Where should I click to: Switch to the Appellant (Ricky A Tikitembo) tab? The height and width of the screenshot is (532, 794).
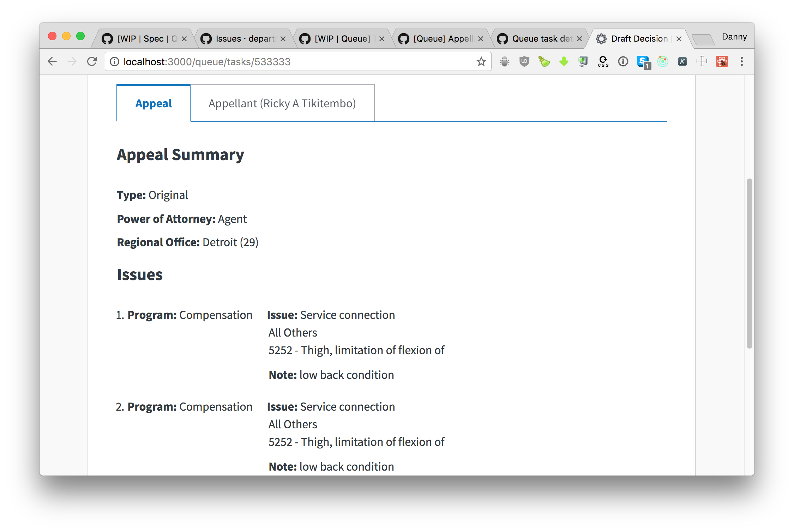[282, 103]
